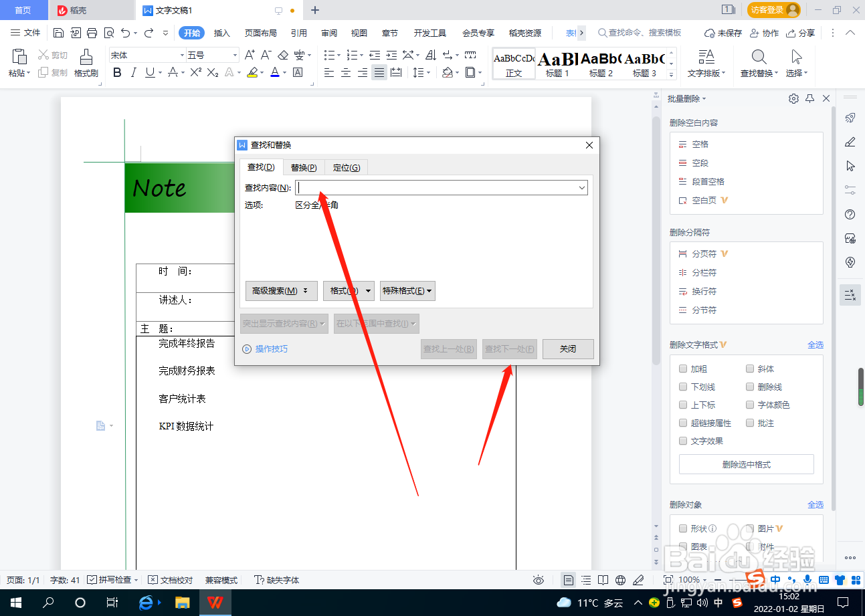Click the Italic formatting icon
Image resolution: width=865 pixels, height=616 pixels.
coord(134,72)
